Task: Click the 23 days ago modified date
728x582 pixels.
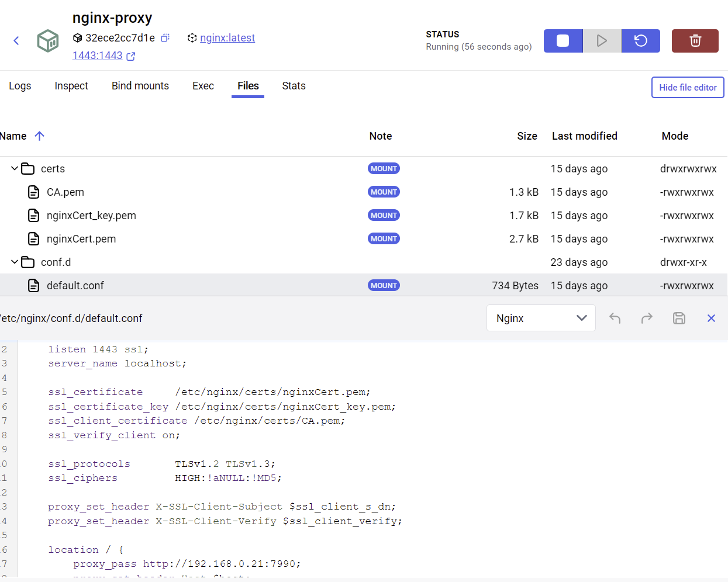Action: tap(579, 262)
